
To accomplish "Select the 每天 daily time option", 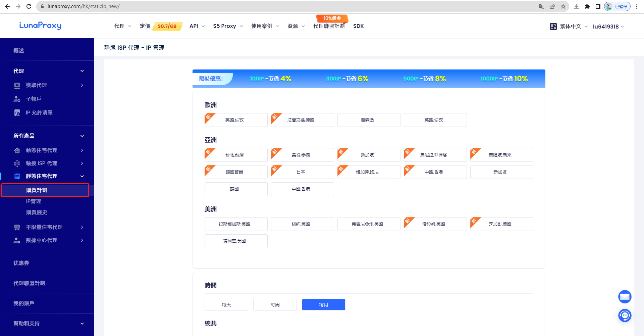I will tap(226, 305).
